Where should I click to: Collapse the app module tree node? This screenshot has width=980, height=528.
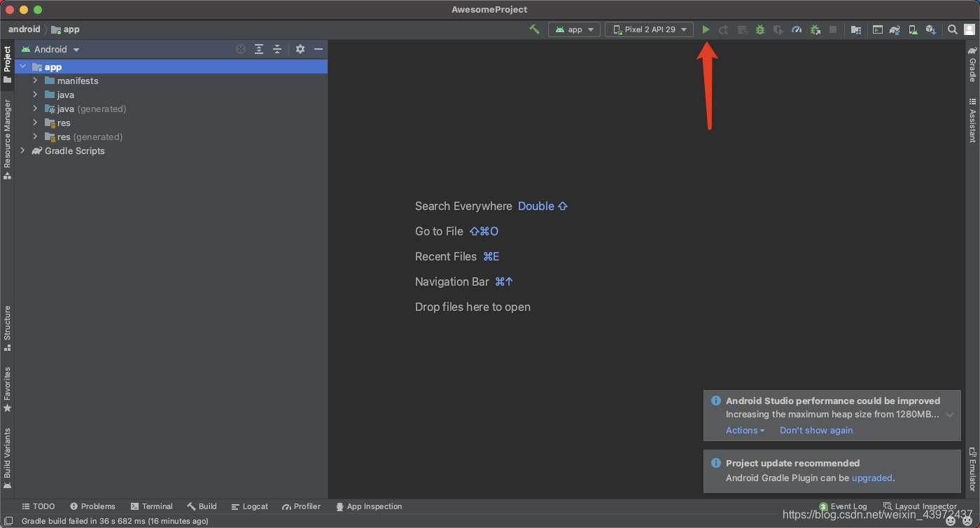[23, 67]
